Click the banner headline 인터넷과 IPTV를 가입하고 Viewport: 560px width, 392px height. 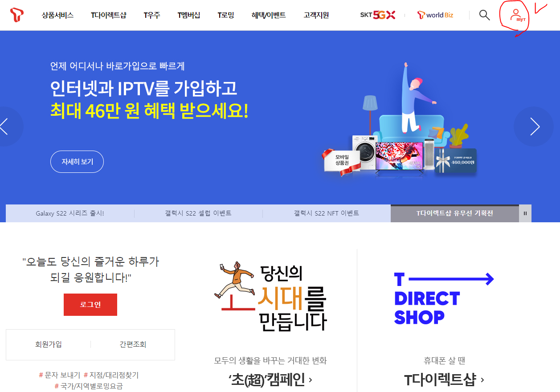point(144,89)
